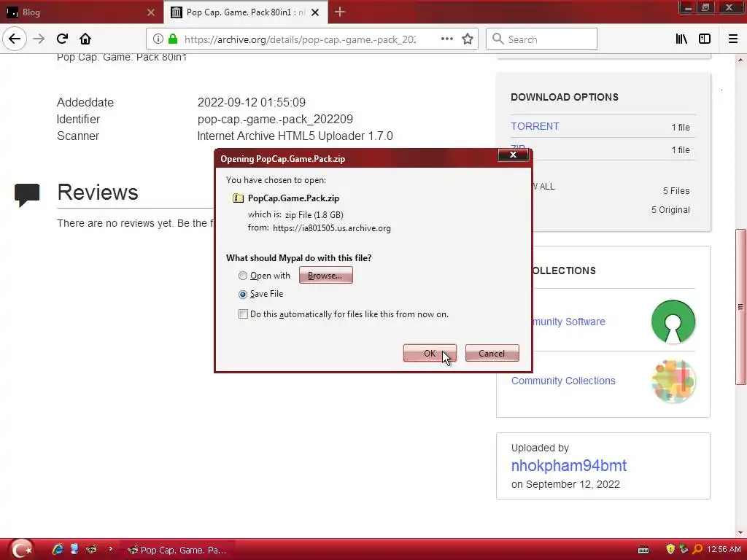Confirm the download with OK
747x560 pixels.
[x=430, y=354]
